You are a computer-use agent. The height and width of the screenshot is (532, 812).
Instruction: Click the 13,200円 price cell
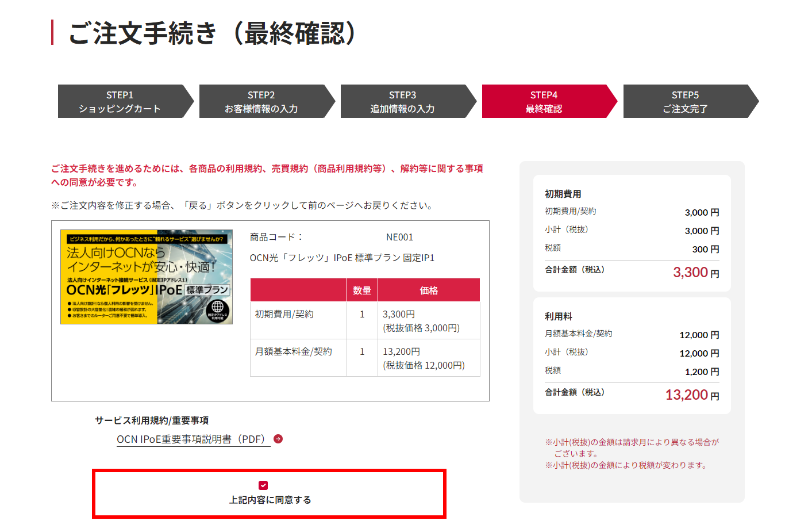click(429, 358)
